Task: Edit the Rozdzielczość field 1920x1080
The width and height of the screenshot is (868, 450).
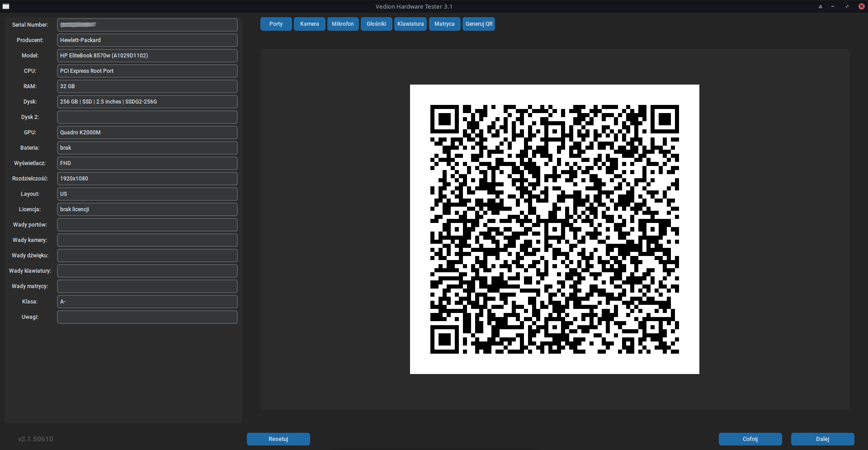Action: (x=147, y=179)
